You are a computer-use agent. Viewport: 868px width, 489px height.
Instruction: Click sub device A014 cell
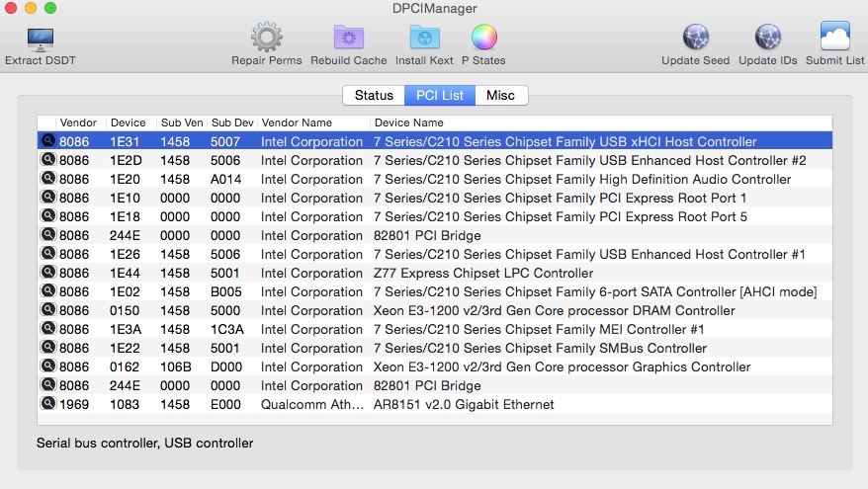(225, 179)
